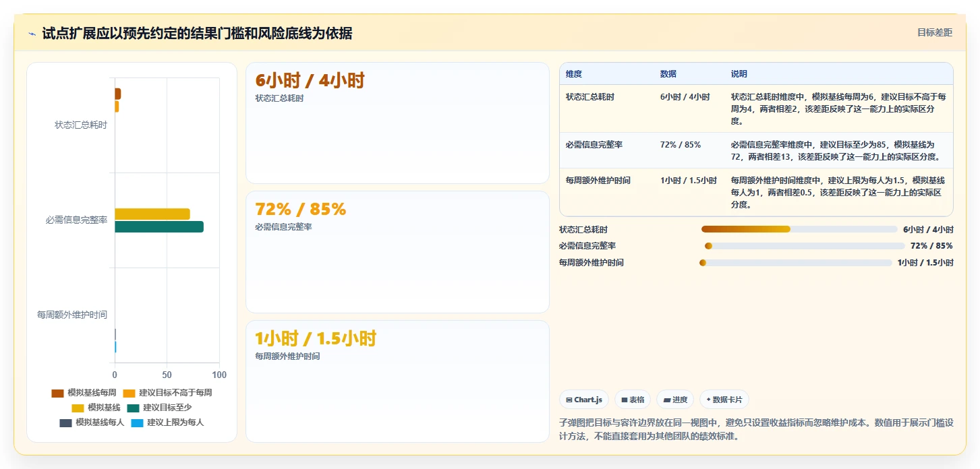The image size is (980, 469).
Task: Toggle the 建议上限为每人 legend swatch
Action: 137,423
